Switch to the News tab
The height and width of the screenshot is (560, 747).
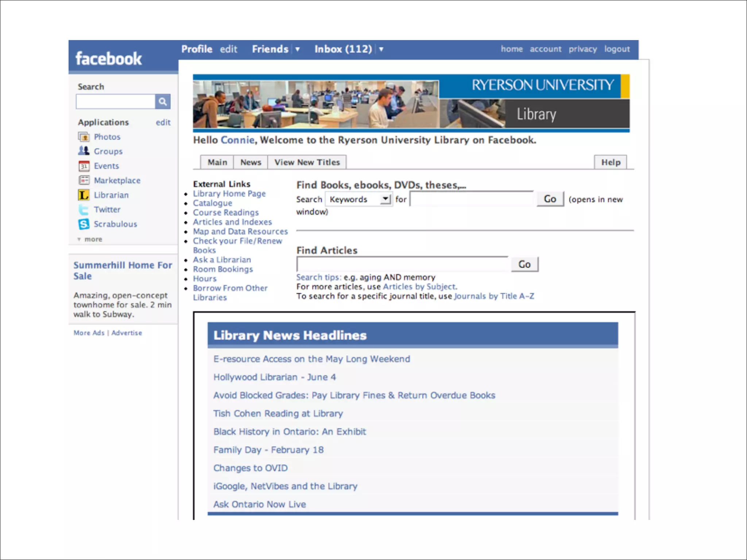[251, 162]
